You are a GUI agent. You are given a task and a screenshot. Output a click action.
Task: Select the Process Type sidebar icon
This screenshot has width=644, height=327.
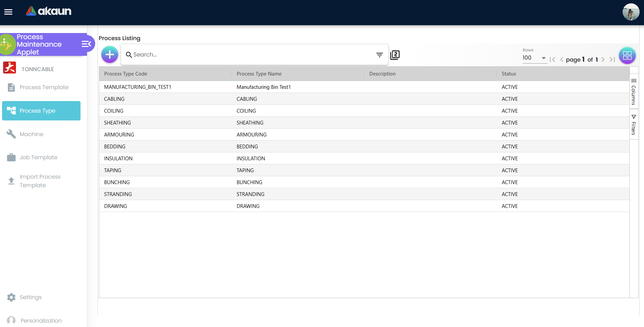[11, 111]
